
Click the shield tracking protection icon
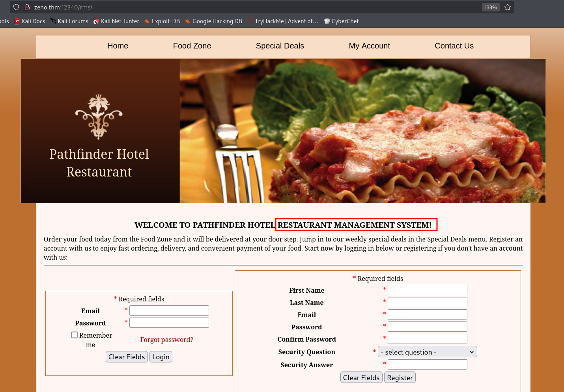pos(16,7)
